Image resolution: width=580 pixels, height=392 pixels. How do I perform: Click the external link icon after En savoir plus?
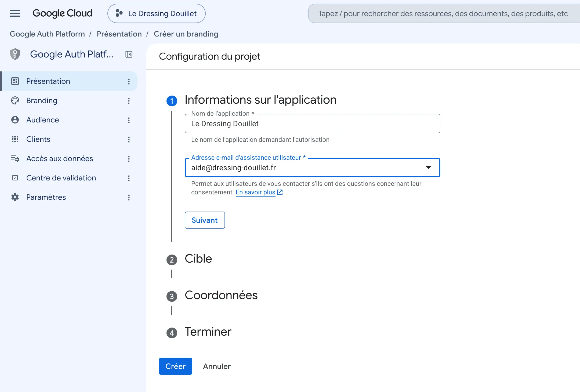pyautogui.click(x=280, y=192)
